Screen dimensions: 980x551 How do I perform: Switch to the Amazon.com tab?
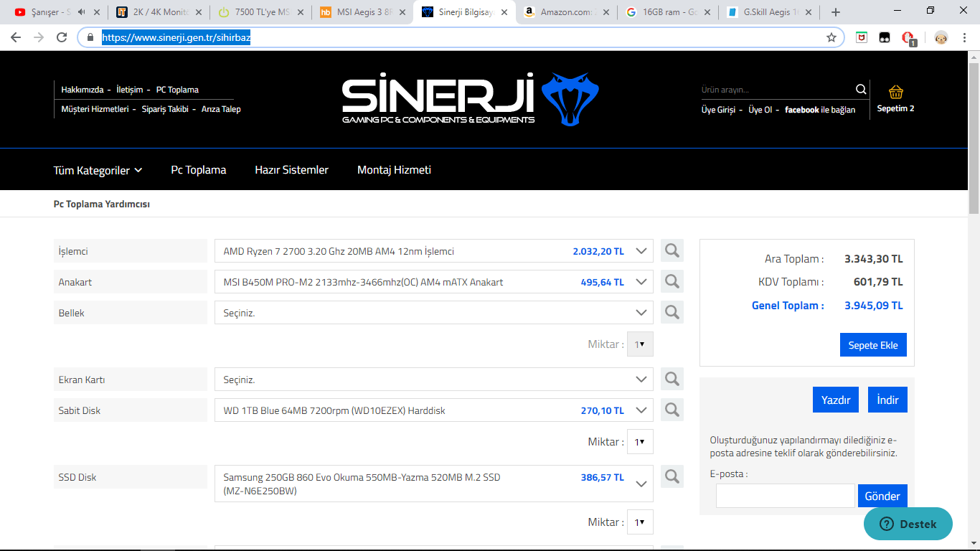(567, 12)
